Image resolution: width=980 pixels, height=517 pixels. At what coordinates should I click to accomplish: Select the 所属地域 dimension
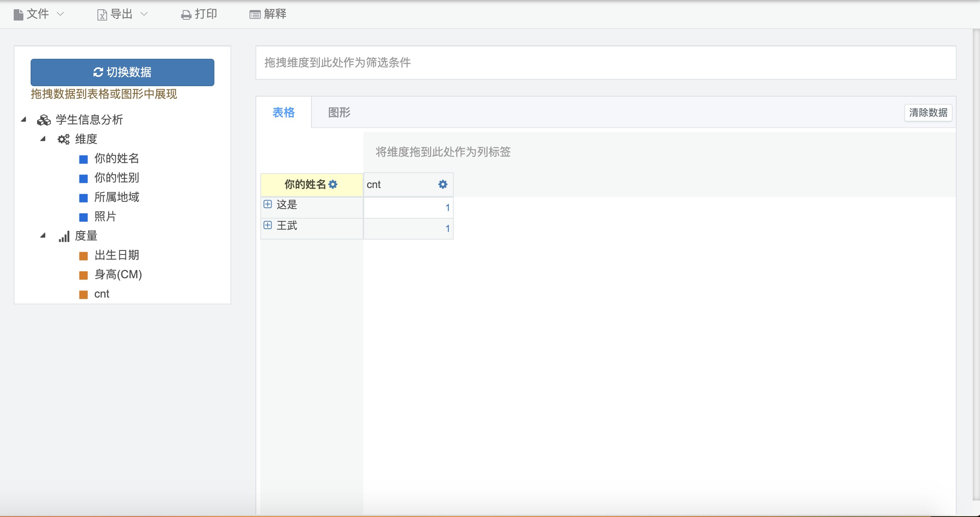point(116,197)
